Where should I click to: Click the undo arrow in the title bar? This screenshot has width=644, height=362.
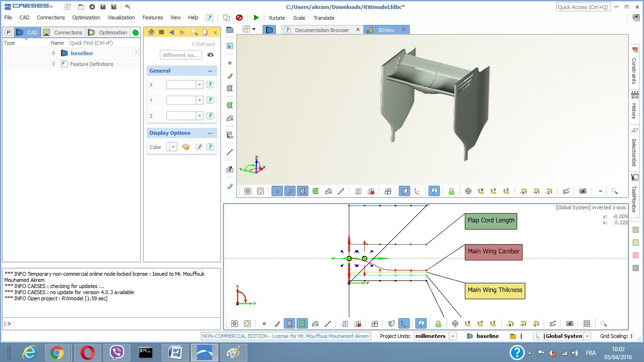coord(127,7)
